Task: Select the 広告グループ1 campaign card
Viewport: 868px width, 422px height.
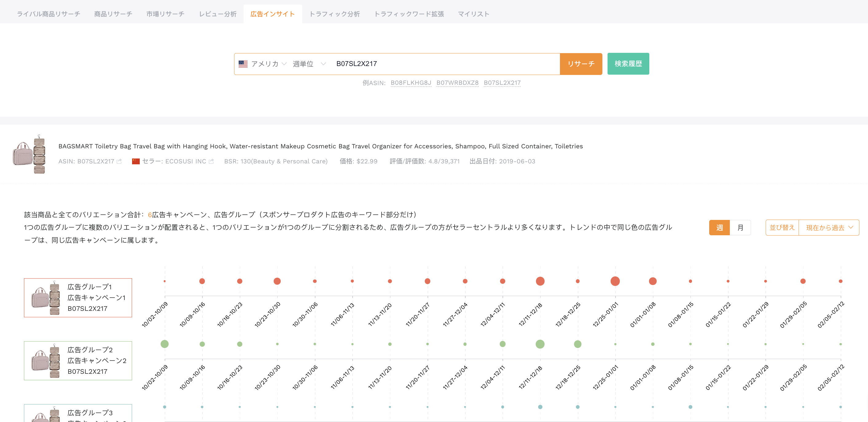Action: 78,298
